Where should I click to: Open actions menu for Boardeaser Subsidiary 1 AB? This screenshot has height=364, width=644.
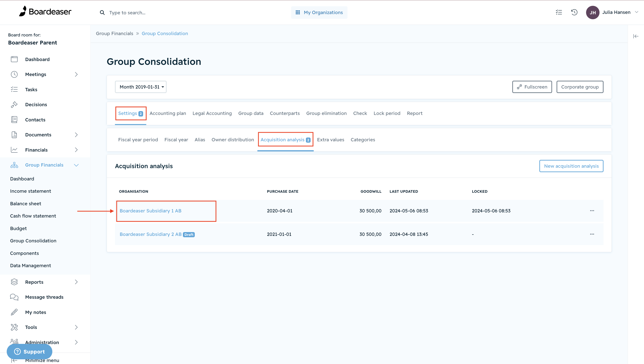coord(592,211)
